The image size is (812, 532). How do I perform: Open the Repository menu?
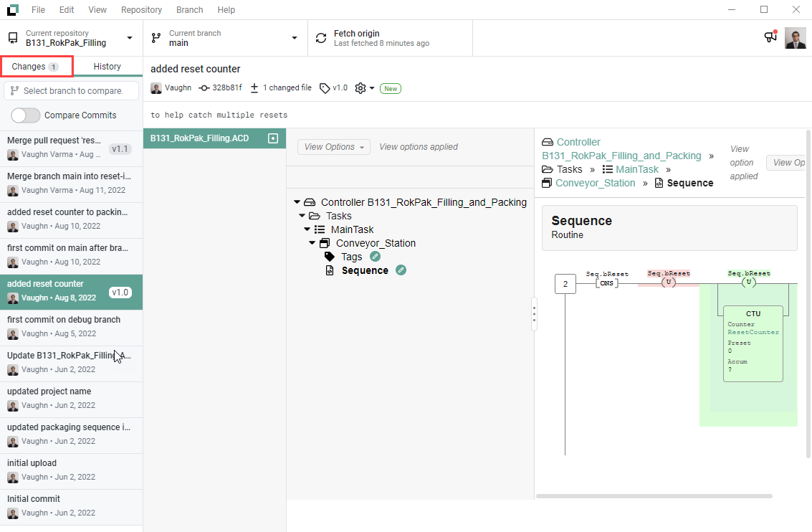(141, 10)
